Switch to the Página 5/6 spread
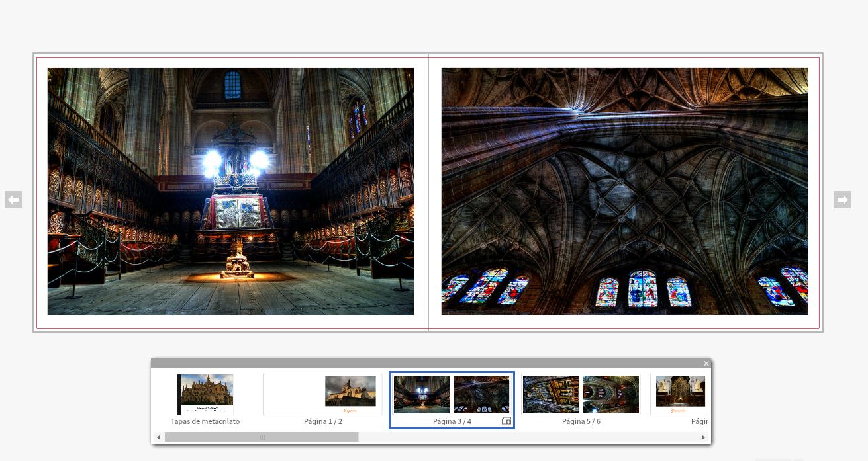Screen dimensions: 868x461 580,394
